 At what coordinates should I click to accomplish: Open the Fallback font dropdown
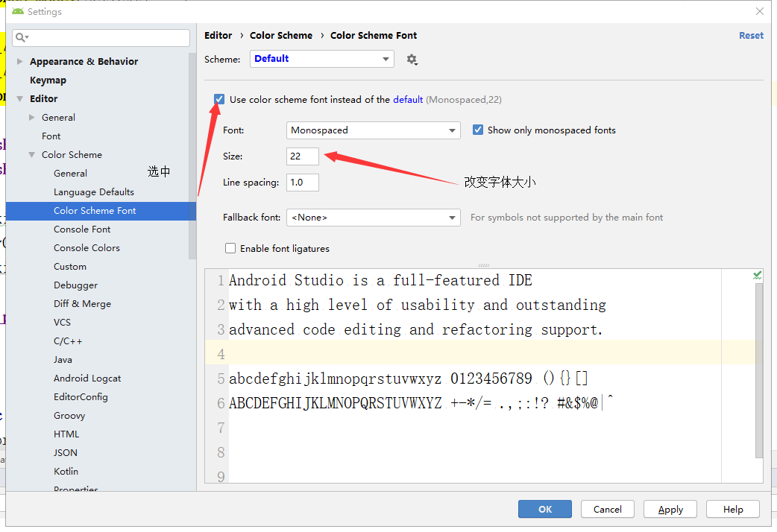point(373,218)
